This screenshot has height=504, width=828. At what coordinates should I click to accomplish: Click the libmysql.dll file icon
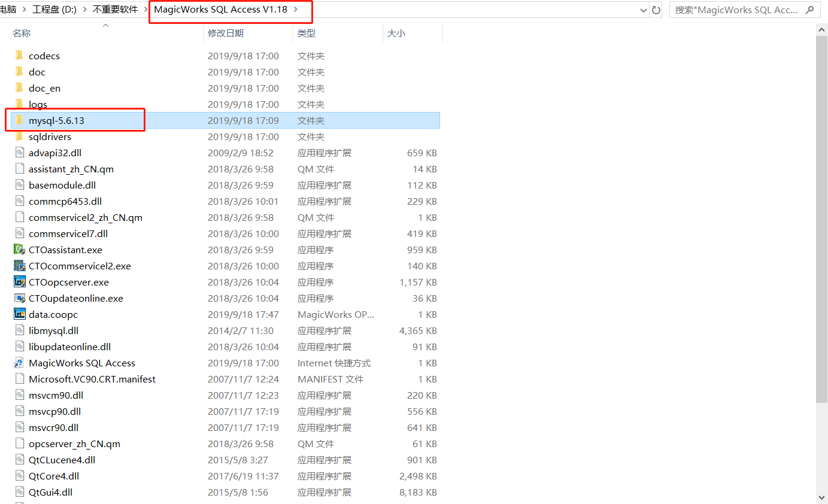click(19, 330)
